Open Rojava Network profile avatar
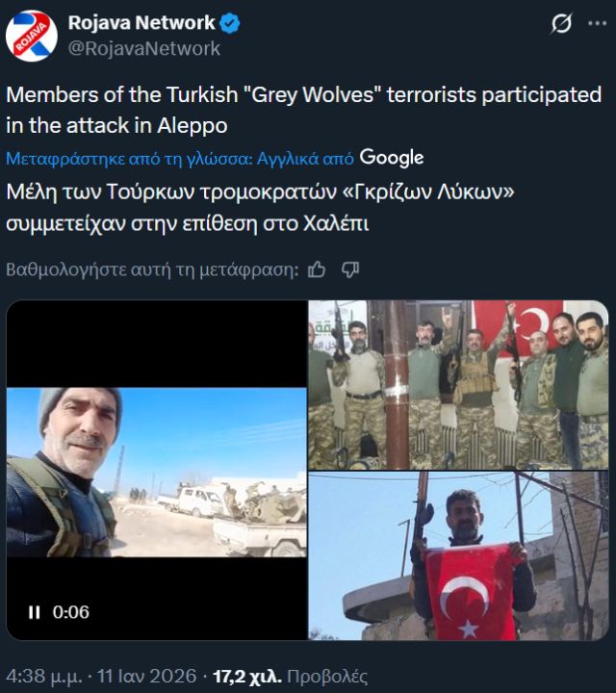The width and height of the screenshot is (616, 693). coord(32,36)
